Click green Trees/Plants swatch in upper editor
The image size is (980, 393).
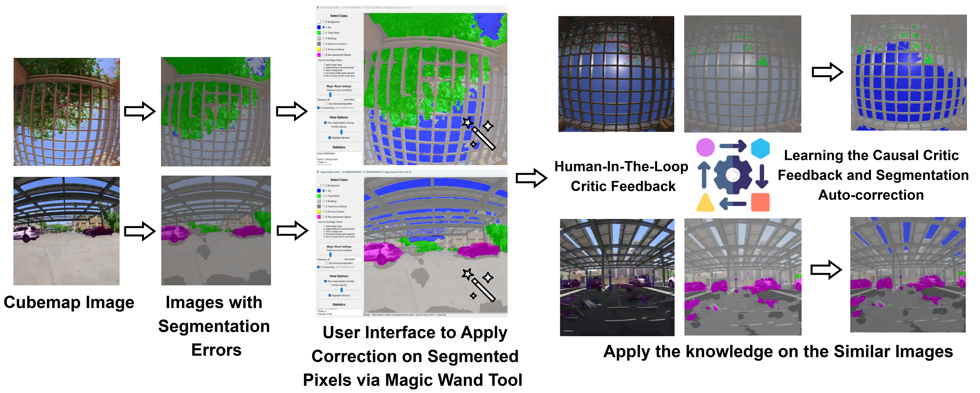pos(319,33)
